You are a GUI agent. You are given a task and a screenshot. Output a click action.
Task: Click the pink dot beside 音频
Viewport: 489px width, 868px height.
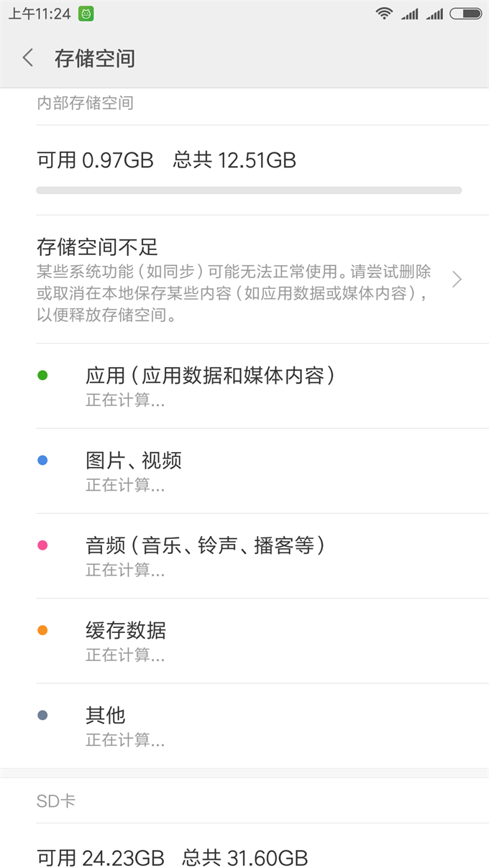42,545
